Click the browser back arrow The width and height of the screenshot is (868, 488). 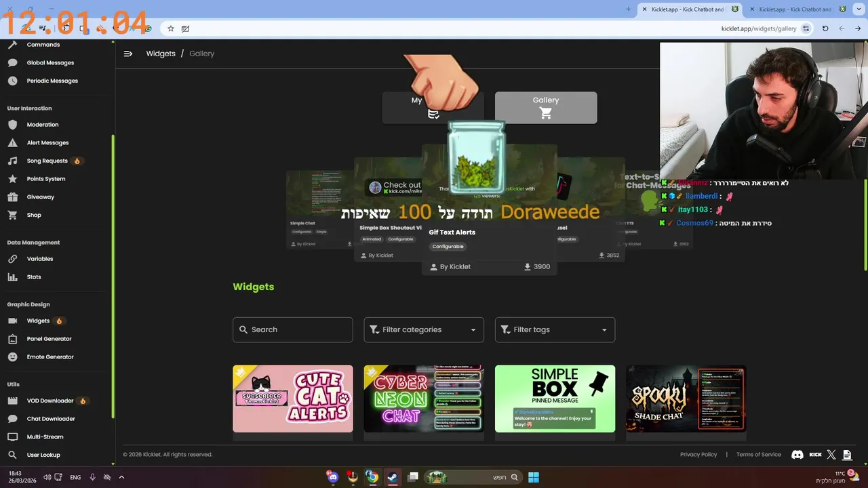click(858, 28)
